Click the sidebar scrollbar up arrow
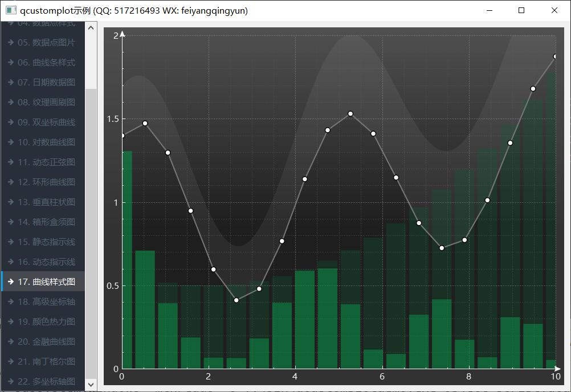The height and width of the screenshot is (392, 571). pyautogui.click(x=91, y=27)
